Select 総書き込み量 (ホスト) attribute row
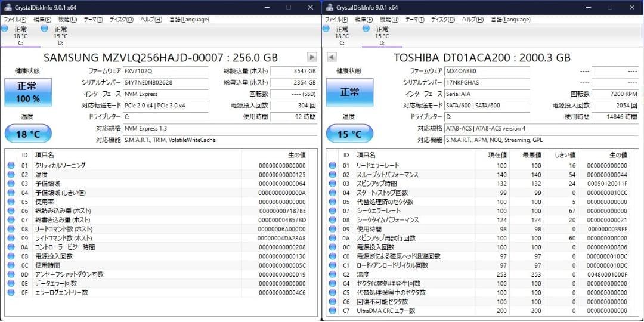Viewport: 644px width, 322px height. pyautogui.click(x=156, y=219)
